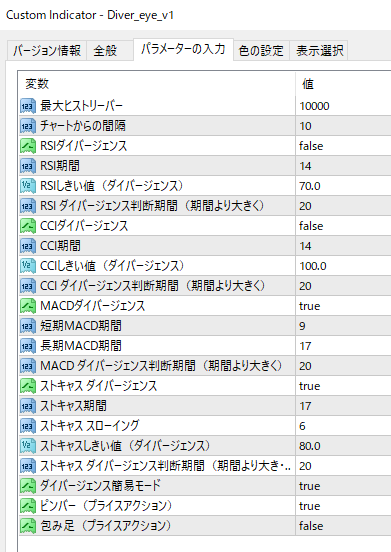The height and width of the screenshot is (552, 391).
Task: Click the value 17 of ストキャス期間
Action: (x=305, y=406)
